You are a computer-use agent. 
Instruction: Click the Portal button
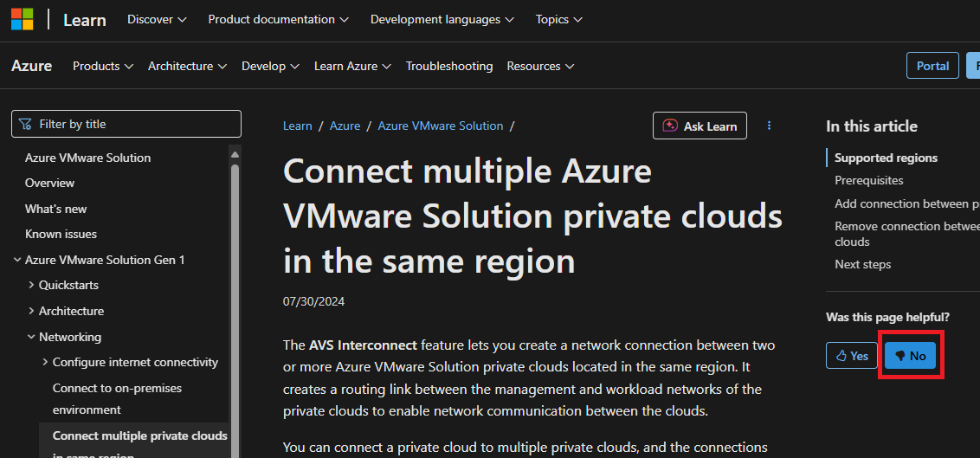[932, 66]
